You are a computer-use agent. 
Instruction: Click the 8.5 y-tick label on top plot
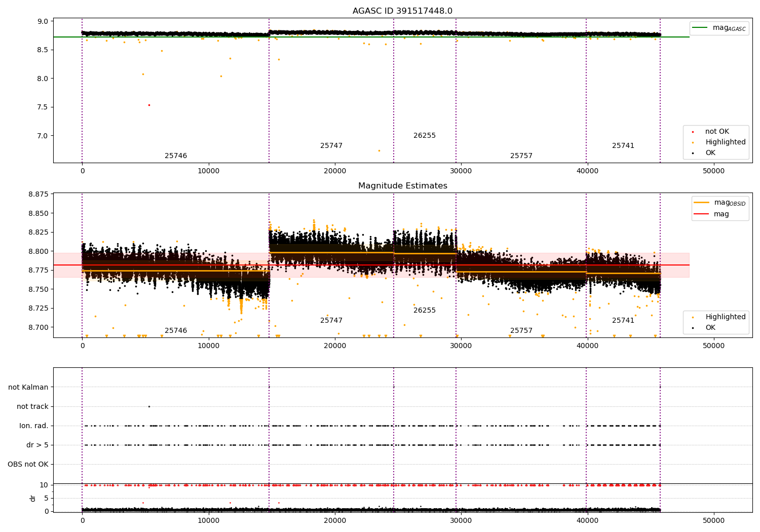pos(43,50)
